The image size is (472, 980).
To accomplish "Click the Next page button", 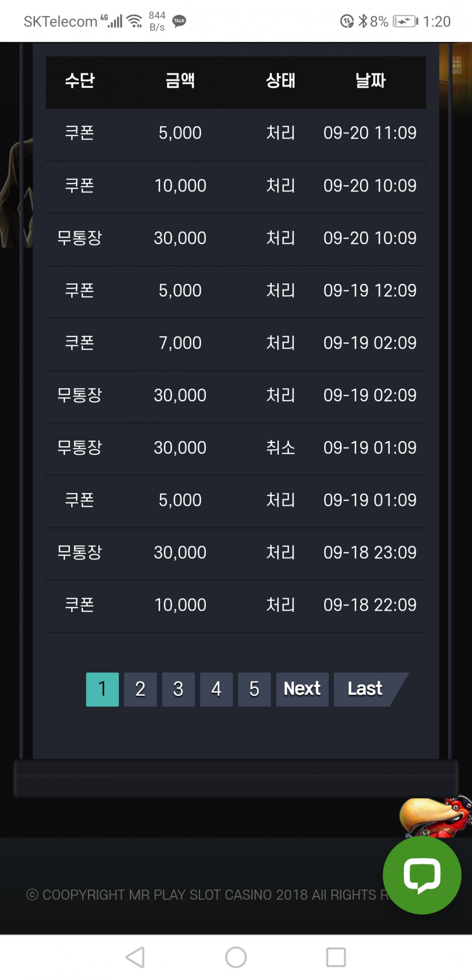I will coord(302,689).
